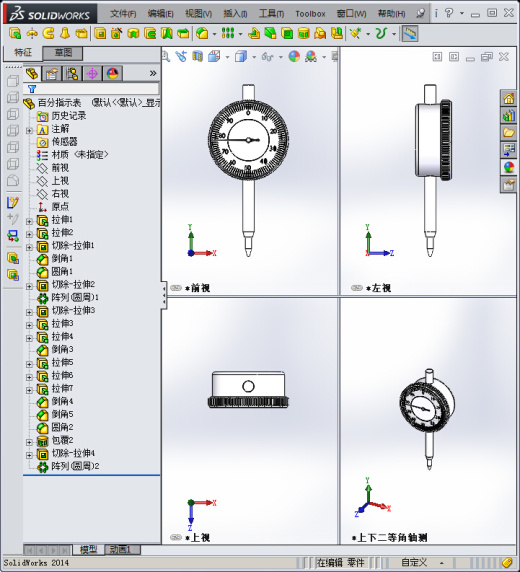Open the 视图(V) menu

click(x=199, y=14)
